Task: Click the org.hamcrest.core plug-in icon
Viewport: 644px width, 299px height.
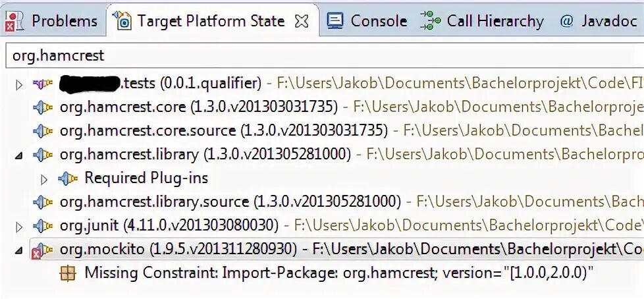Action: (x=43, y=107)
